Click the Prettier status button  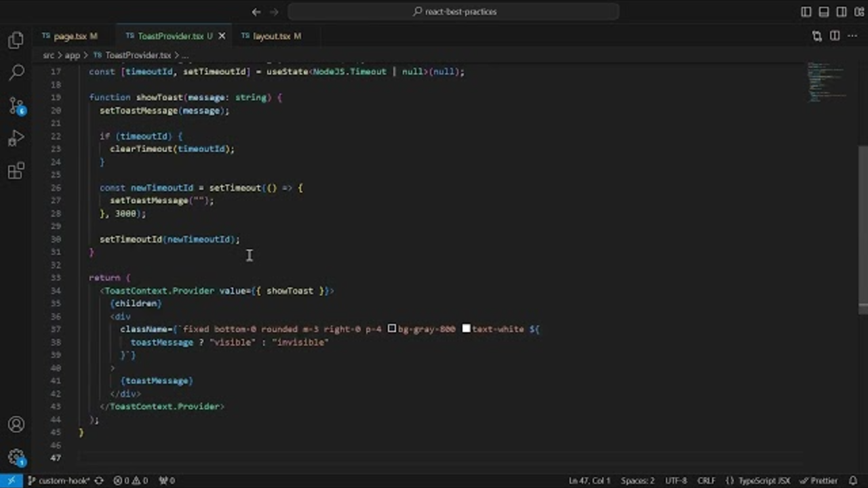coord(818,481)
